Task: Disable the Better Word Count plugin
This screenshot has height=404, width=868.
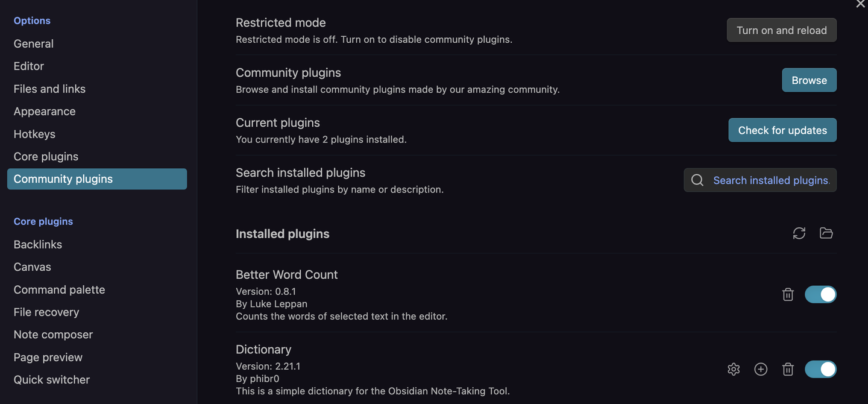Action: pos(820,294)
